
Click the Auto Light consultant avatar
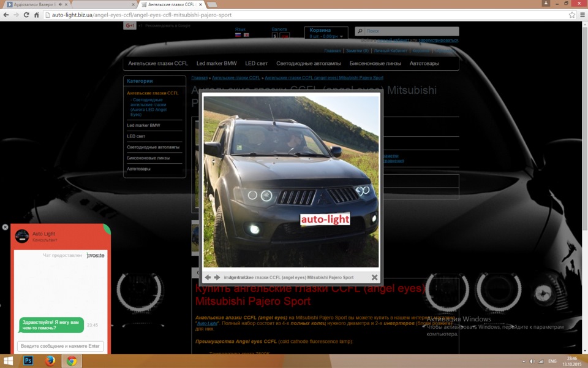(22, 236)
